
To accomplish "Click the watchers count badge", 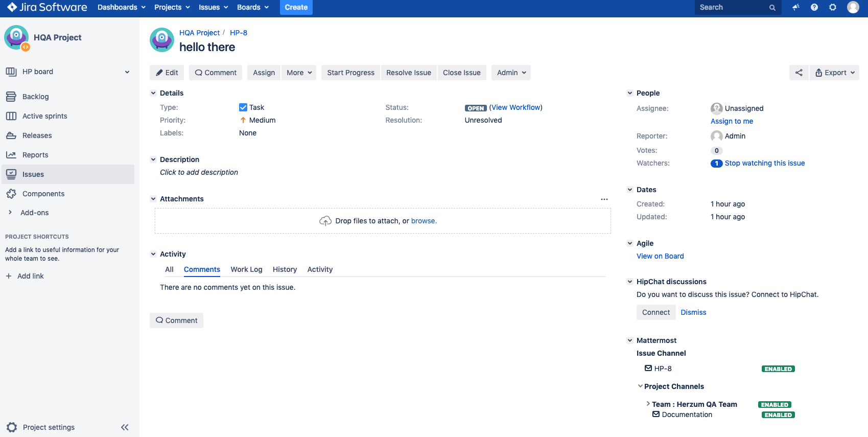I will [717, 164].
